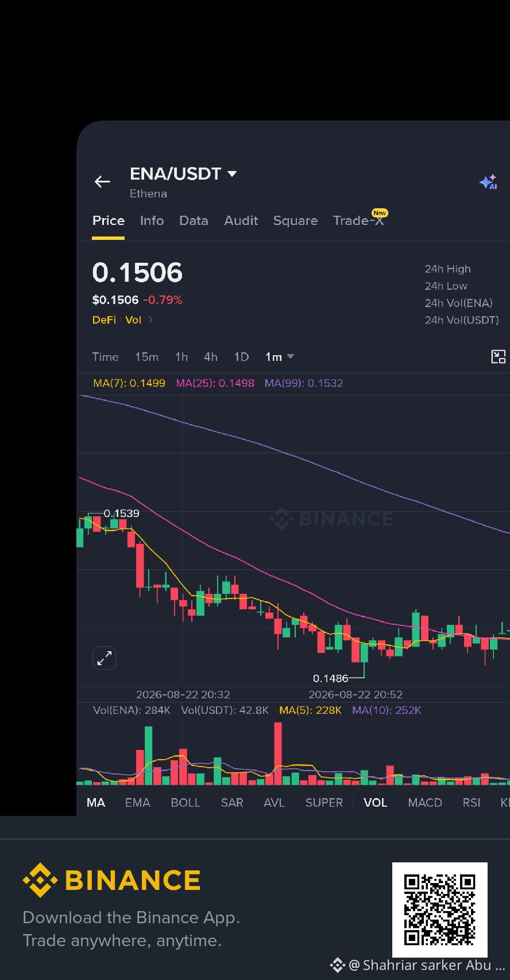Tap the 24h Low label

click(x=446, y=286)
